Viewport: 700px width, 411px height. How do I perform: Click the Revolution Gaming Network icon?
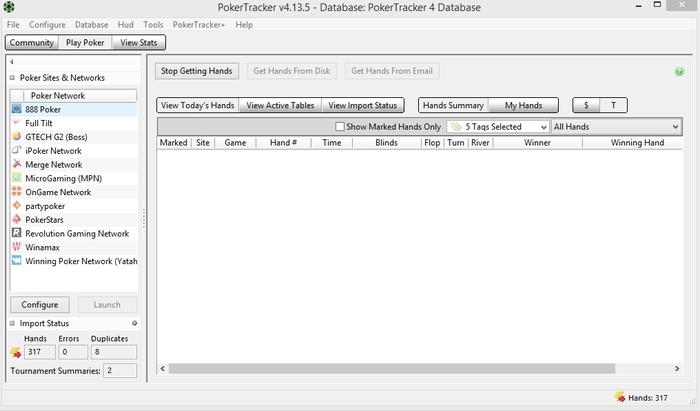click(17, 233)
